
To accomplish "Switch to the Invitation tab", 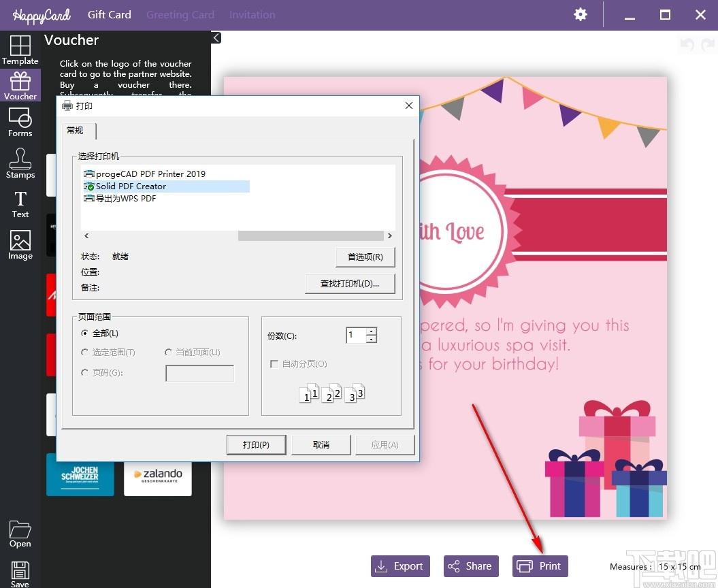I will [x=252, y=15].
